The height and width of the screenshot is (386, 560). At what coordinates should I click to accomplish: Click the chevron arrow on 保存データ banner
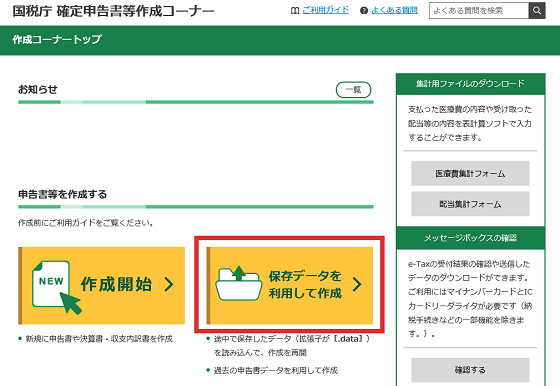357,284
